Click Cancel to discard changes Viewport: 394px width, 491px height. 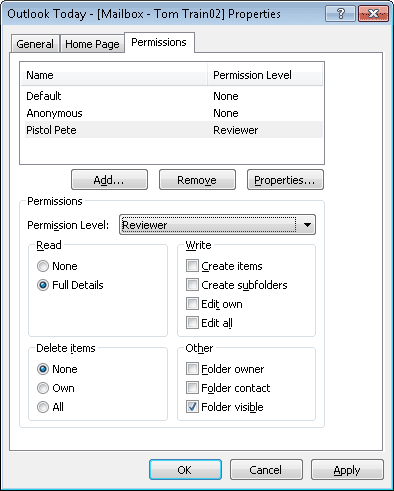coord(266,470)
